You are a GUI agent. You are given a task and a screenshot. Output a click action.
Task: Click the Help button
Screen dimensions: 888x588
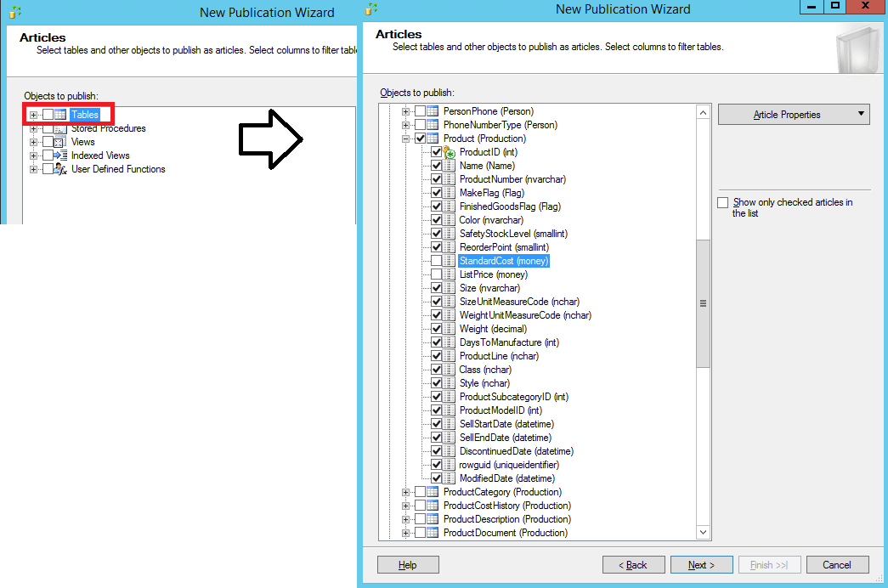coord(408,565)
